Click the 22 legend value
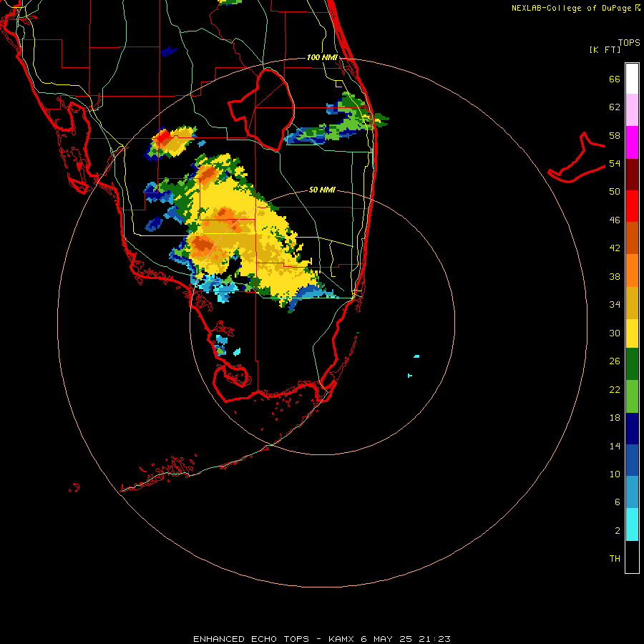This screenshot has width=644, height=644. click(615, 389)
